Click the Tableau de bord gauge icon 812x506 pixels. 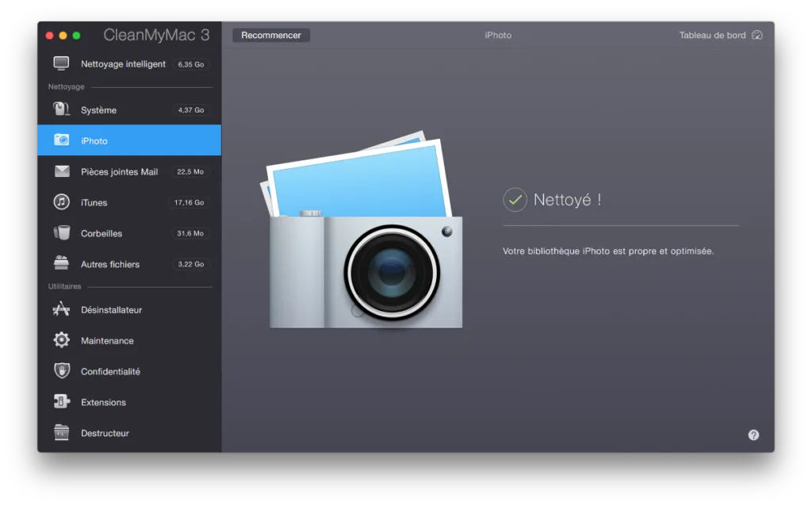pos(757,35)
